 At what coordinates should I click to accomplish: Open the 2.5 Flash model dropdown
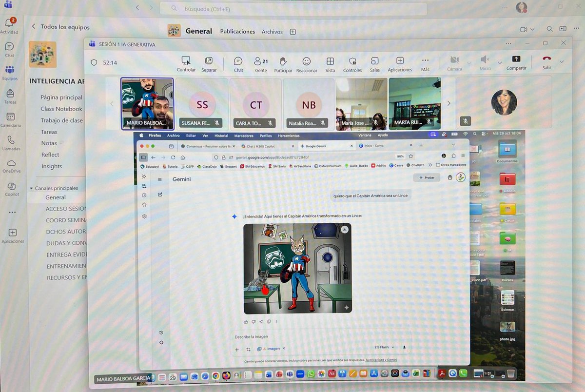(x=384, y=347)
